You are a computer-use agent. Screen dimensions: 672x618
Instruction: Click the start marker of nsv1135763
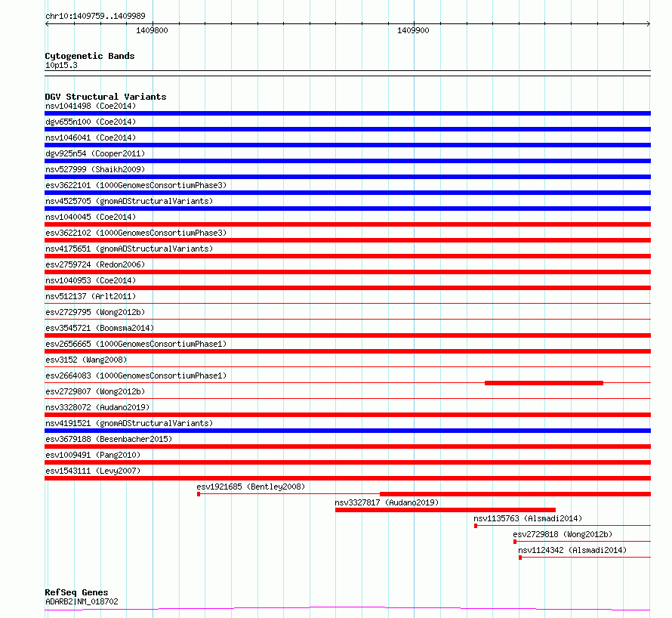pyautogui.click(x=476, y=526)
